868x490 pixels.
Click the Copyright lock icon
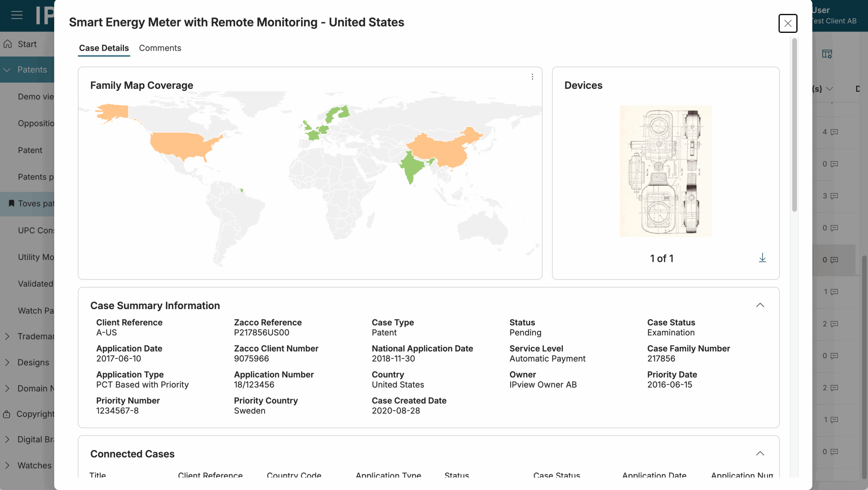tap(6, 414)
